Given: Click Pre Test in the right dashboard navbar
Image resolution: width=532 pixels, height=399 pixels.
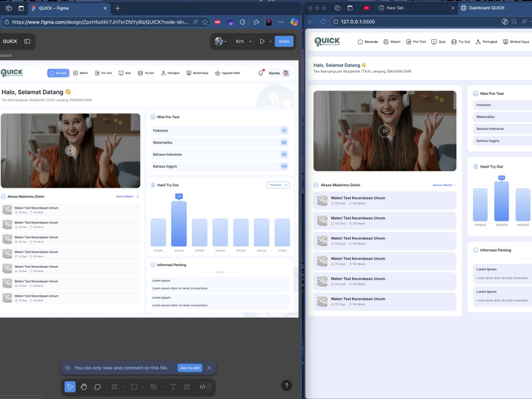Looking at the screenshot, I should 416,41.
